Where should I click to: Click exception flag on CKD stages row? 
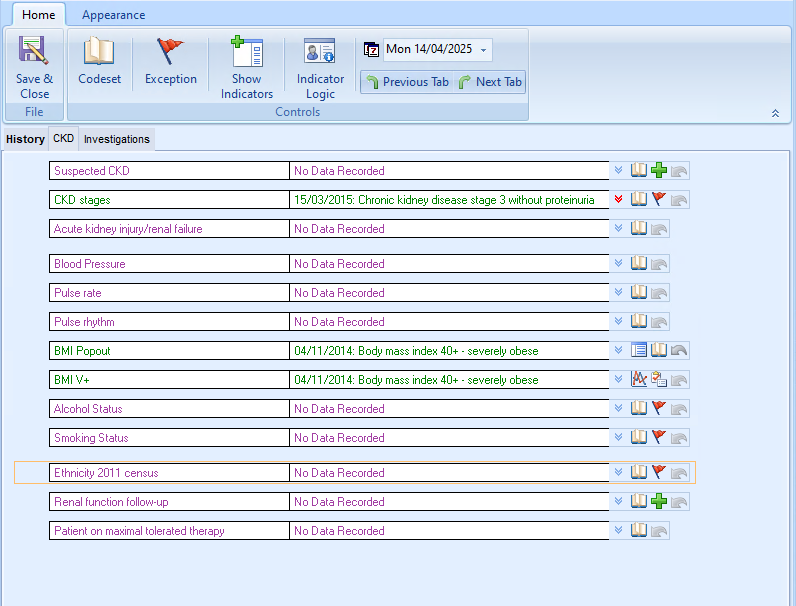click(659, 199)
